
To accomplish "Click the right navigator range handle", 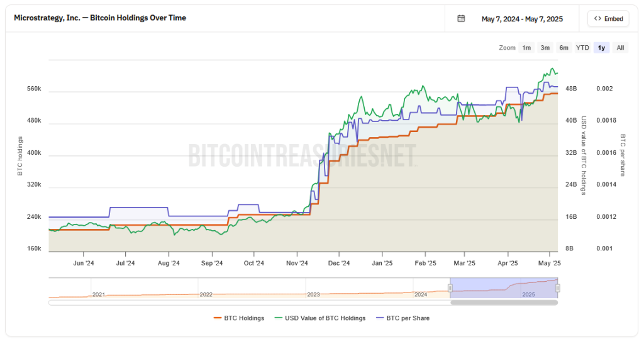I will click(557, 288).
